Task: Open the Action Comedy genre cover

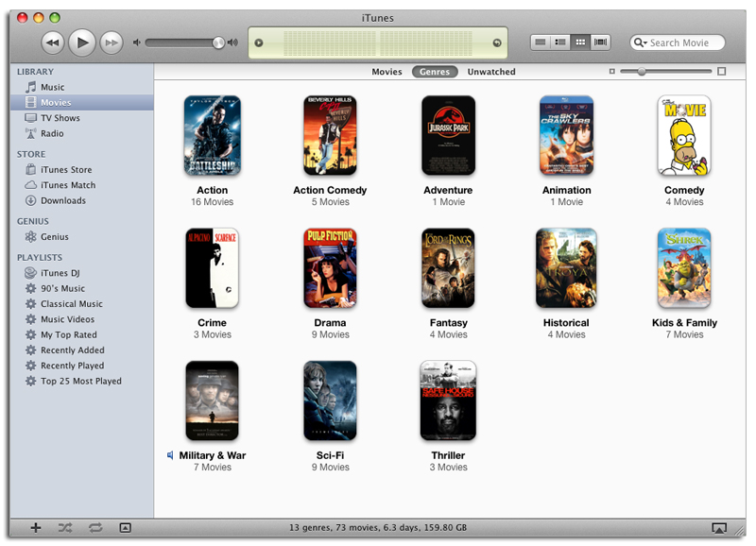Action: (330, 135)
